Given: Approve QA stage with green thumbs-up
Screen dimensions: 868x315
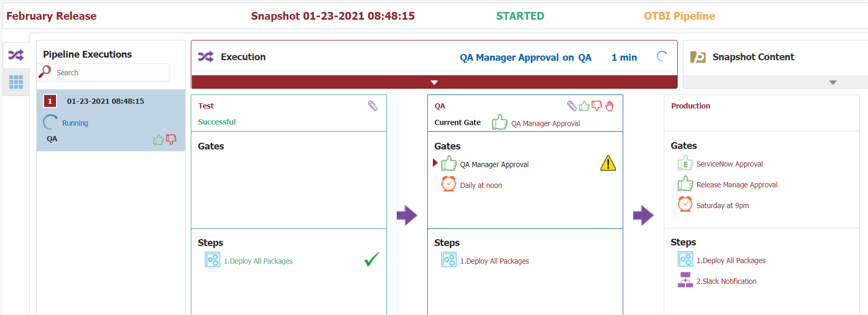Looking at the screenshot, I should pos(584,106).
